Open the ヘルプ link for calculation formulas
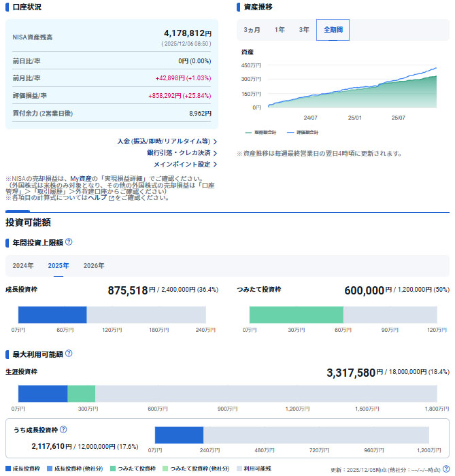Image resolution: width=455 pixels, height=476 pixels. (97, 198)
